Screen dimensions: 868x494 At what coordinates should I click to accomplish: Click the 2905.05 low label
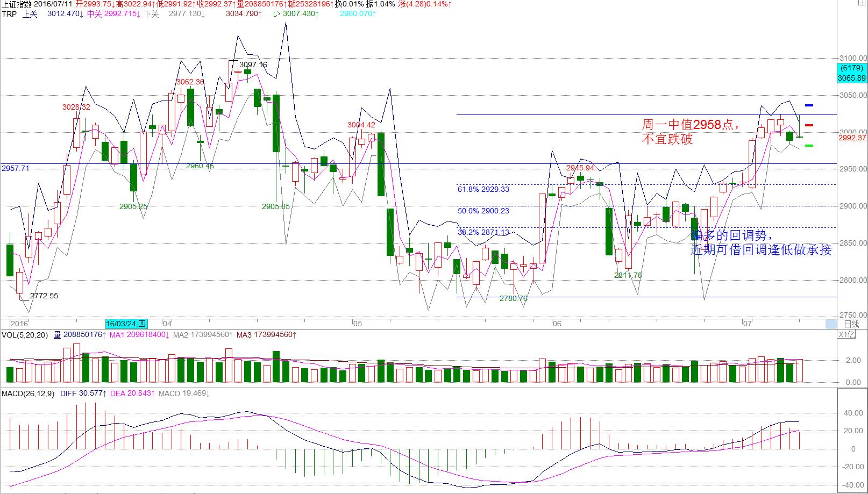coord(276,206)
